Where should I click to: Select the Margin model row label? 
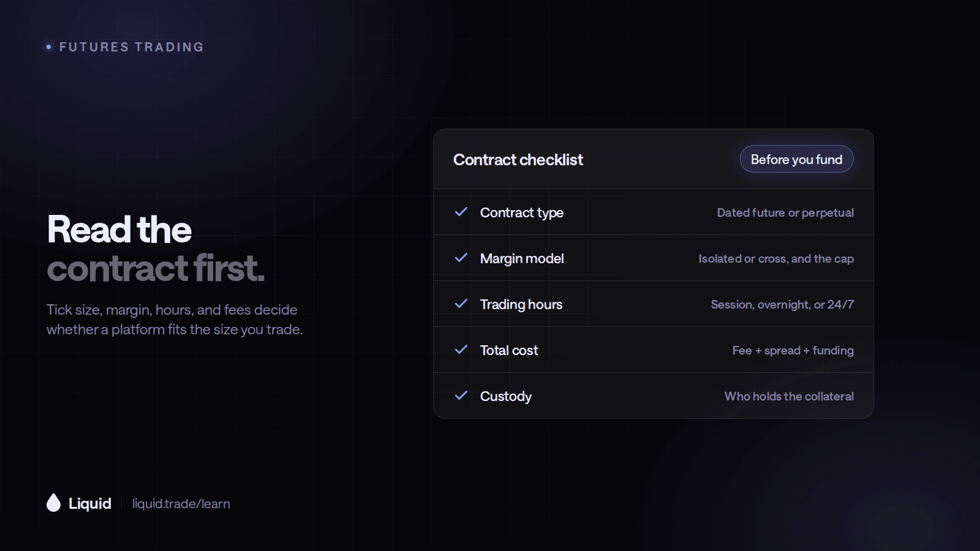coord(522,259)
